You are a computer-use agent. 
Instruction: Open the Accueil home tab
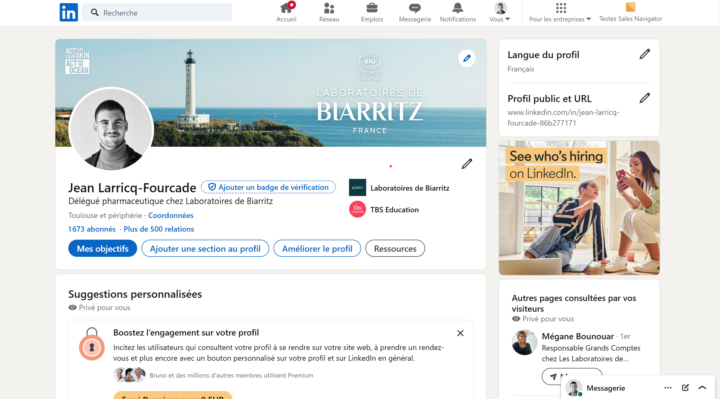286,12
